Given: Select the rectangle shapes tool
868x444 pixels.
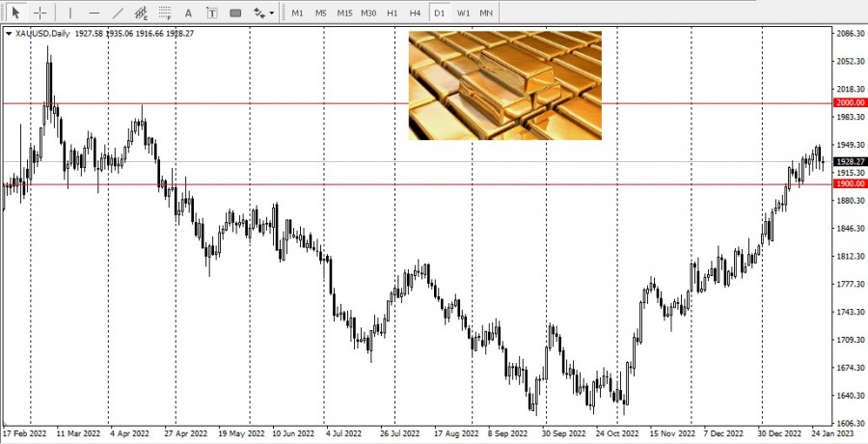Looking at the screenshot, I should pyautogui.click(x=235, y=13).
